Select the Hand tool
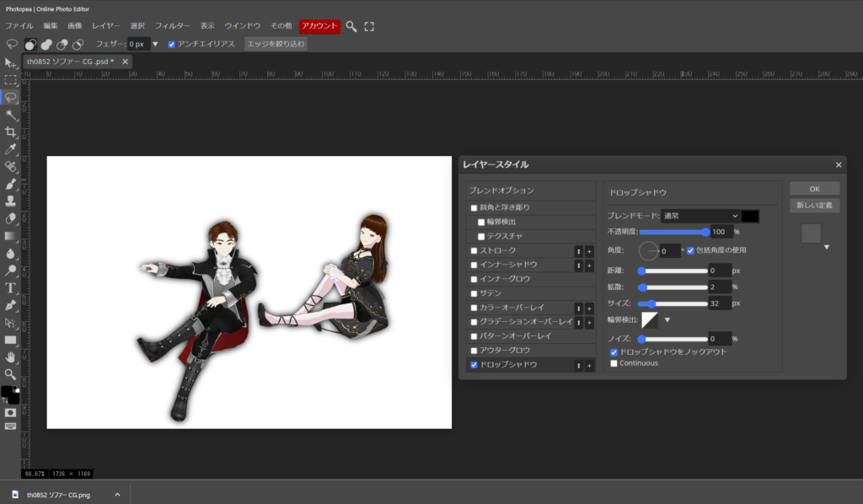863x504 pixels. click(x=10, y=357)
